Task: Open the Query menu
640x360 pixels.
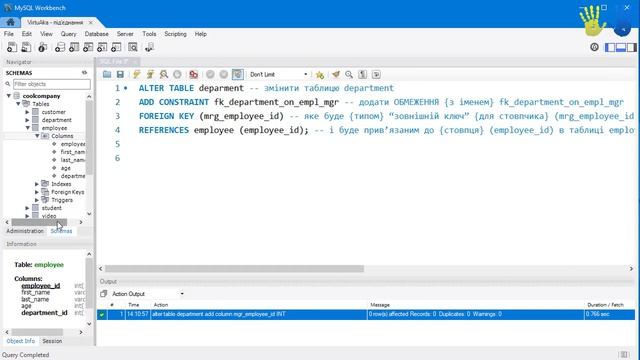Action: (69, 34)
